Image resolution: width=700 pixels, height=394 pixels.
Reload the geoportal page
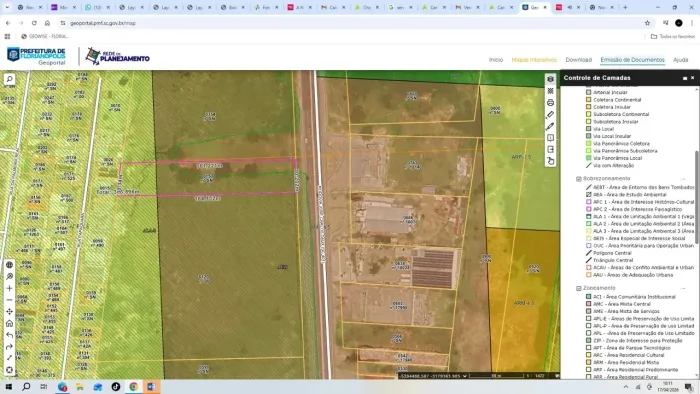34,23
